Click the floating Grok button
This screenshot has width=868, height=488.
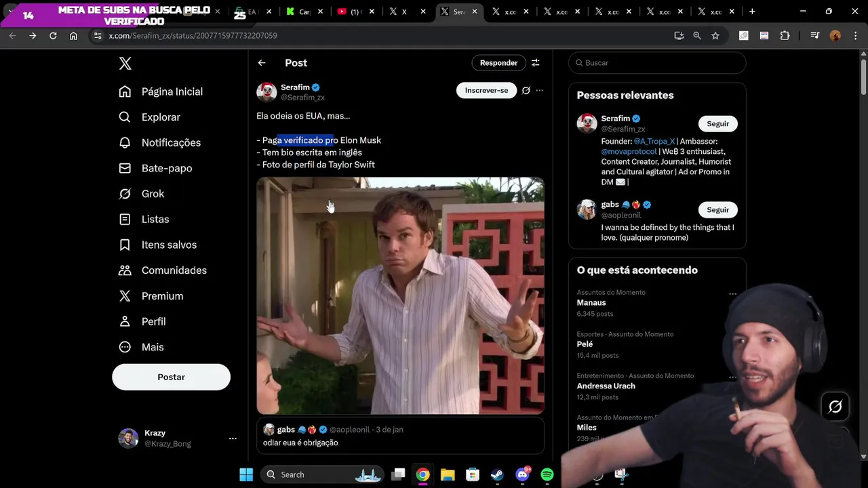tap(835, 407)
